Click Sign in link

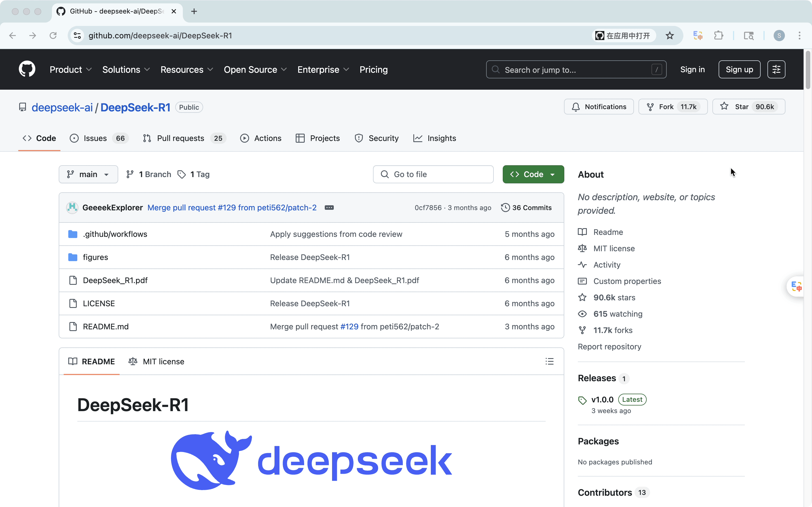tap(692, 69)
